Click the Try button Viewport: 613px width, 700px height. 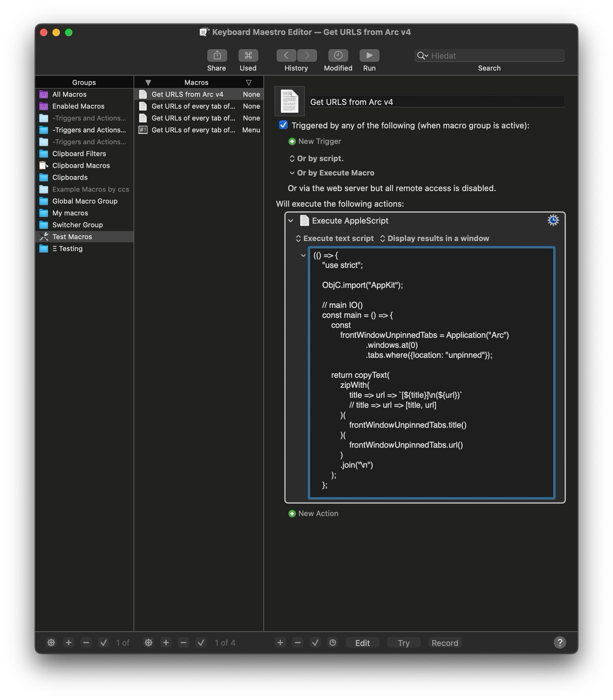click(403, 643)
